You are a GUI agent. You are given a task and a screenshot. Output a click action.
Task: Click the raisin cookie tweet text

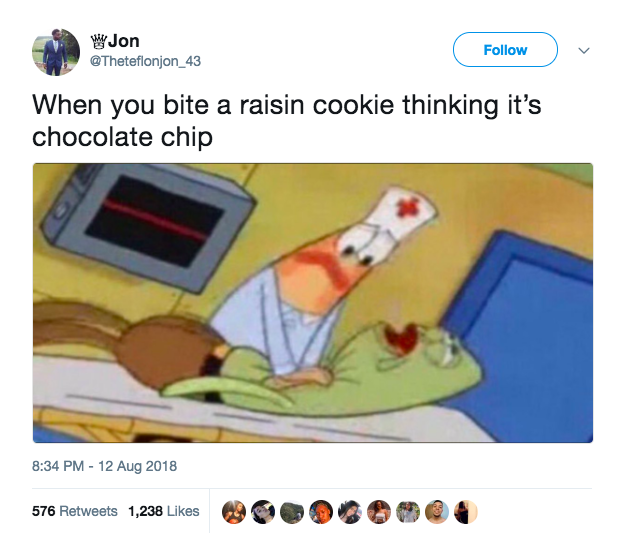click(x=286, y=121)
